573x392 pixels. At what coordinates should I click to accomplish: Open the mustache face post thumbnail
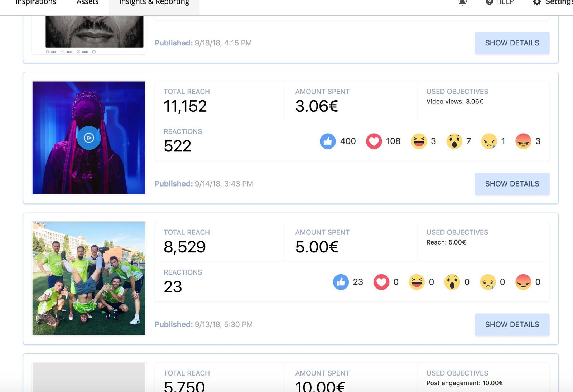point(94,32)
